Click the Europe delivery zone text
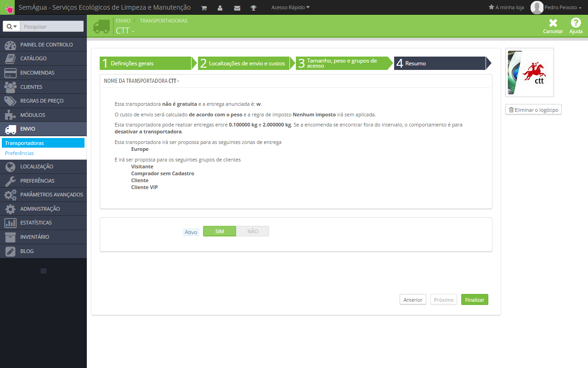 pos(140,149)
